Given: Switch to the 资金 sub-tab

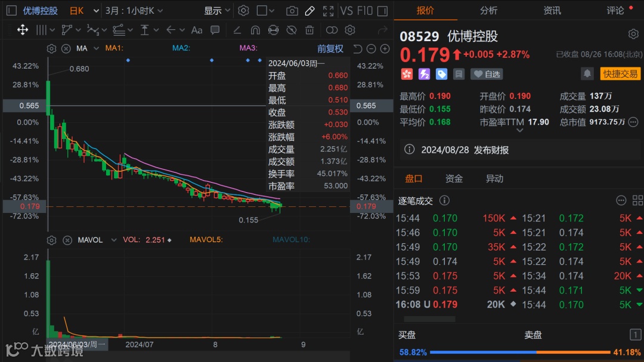Looking at the screenshot, I should click(454, 179).
